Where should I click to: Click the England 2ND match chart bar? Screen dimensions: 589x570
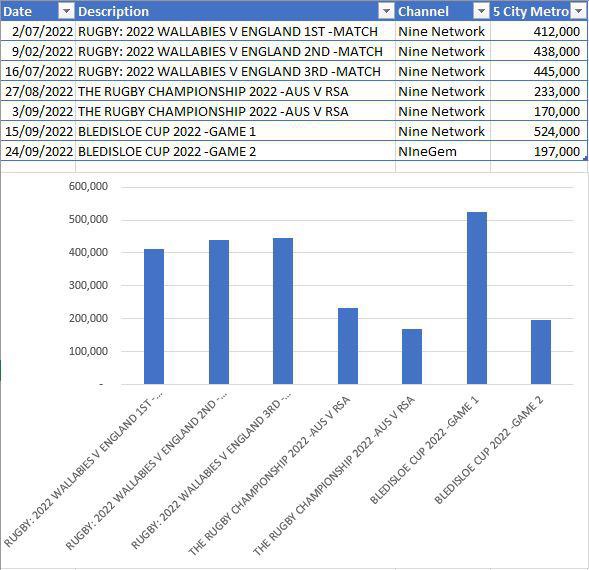[x=219, y=312]
